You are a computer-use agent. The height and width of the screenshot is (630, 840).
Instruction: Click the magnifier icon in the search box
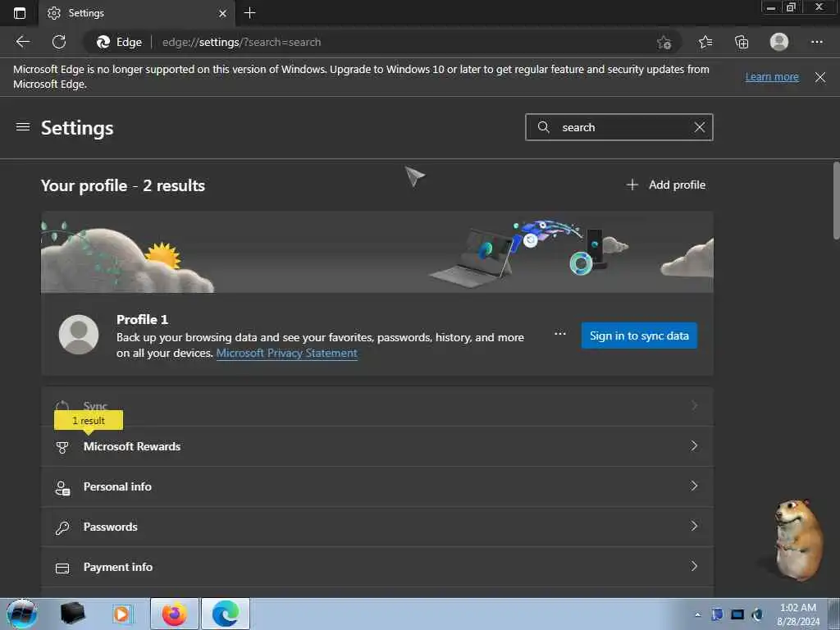point(543,127)
